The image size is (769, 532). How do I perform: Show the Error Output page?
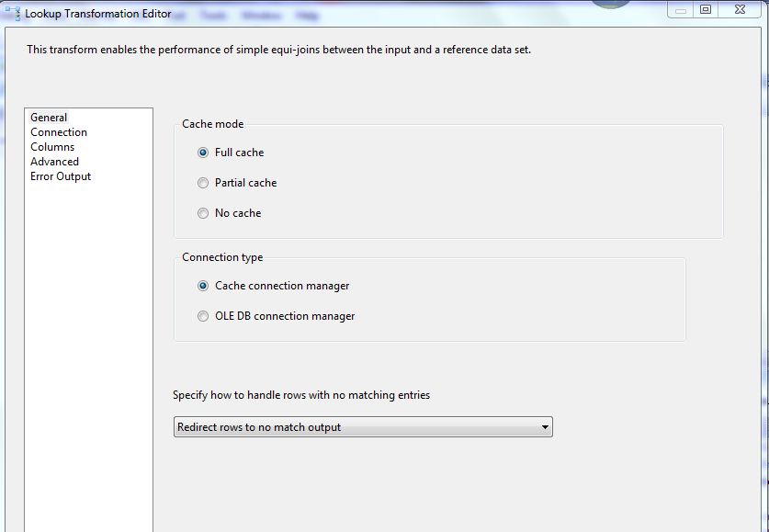(x=61, y=176)
